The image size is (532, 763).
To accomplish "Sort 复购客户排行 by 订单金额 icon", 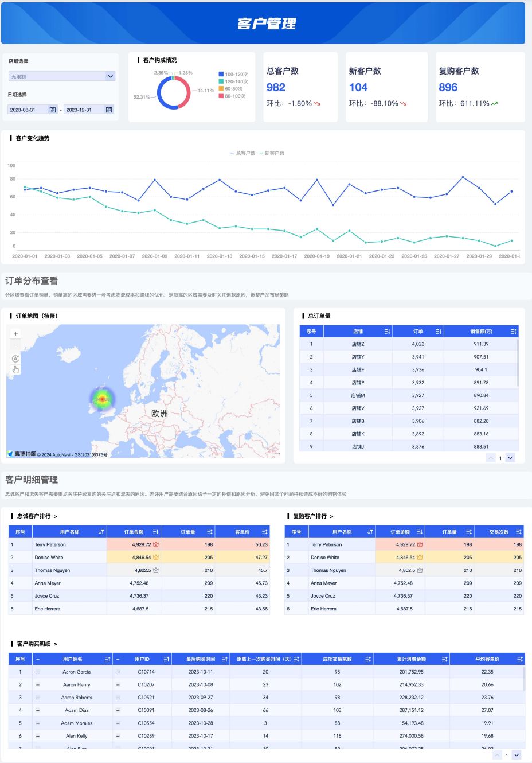I will point(420,532).
